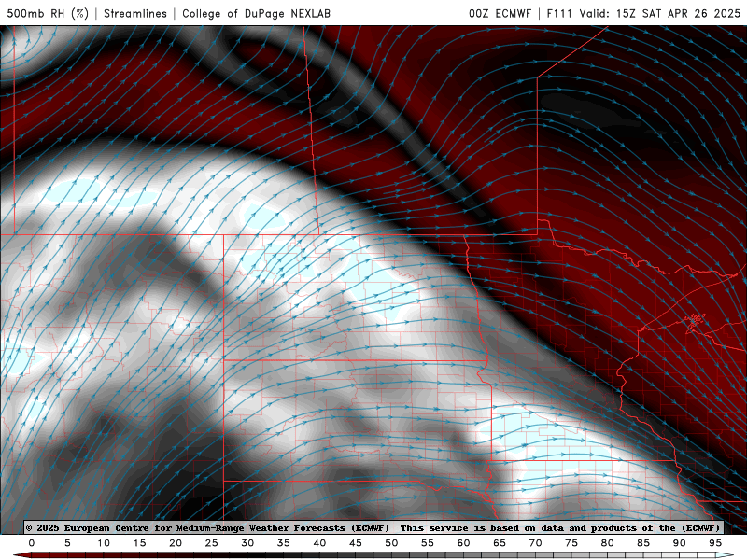The height and width of the screenshot is (560, 747).
Task: Click the colorbar label "30"
Action: tap(247, 543)
